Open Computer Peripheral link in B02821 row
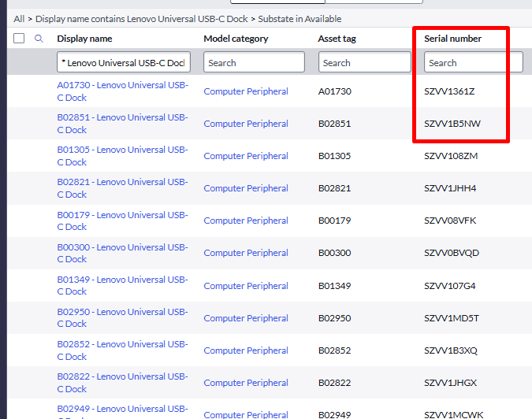 tap(246, 188)
